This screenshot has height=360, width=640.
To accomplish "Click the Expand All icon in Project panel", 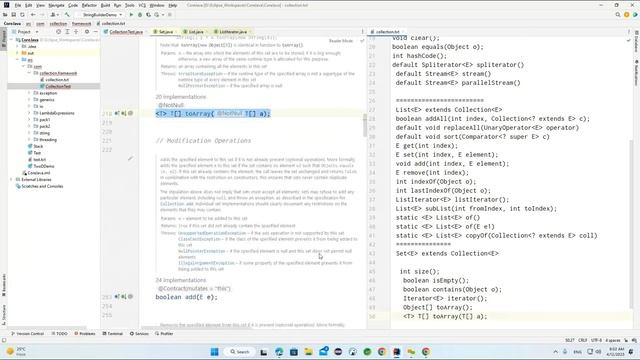I will [x=67, y=31].
